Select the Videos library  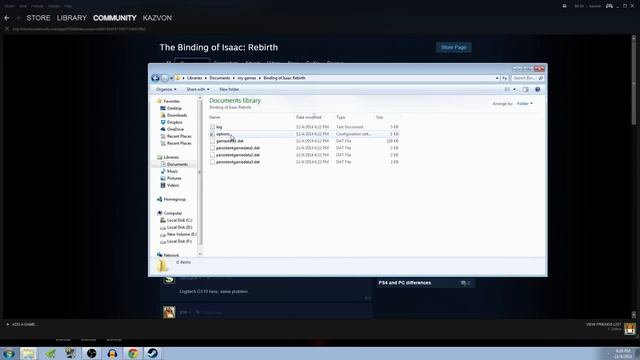(170, 185)
